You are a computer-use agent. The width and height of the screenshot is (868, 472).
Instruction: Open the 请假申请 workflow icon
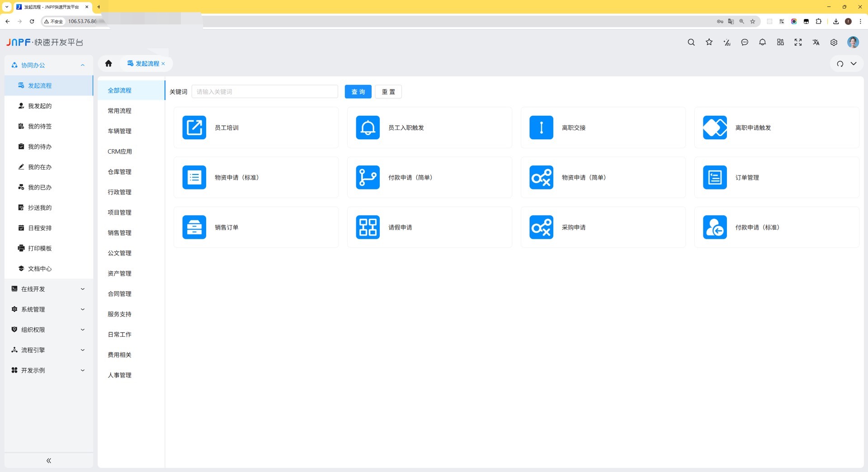[x=368, y=227]
